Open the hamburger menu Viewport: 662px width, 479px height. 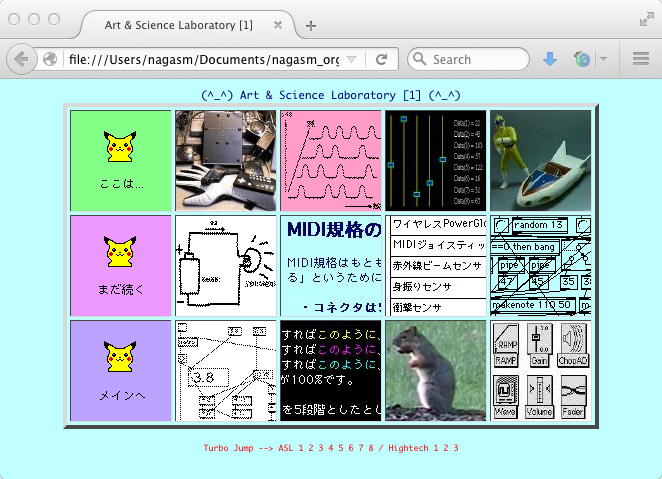pos(640,59)
